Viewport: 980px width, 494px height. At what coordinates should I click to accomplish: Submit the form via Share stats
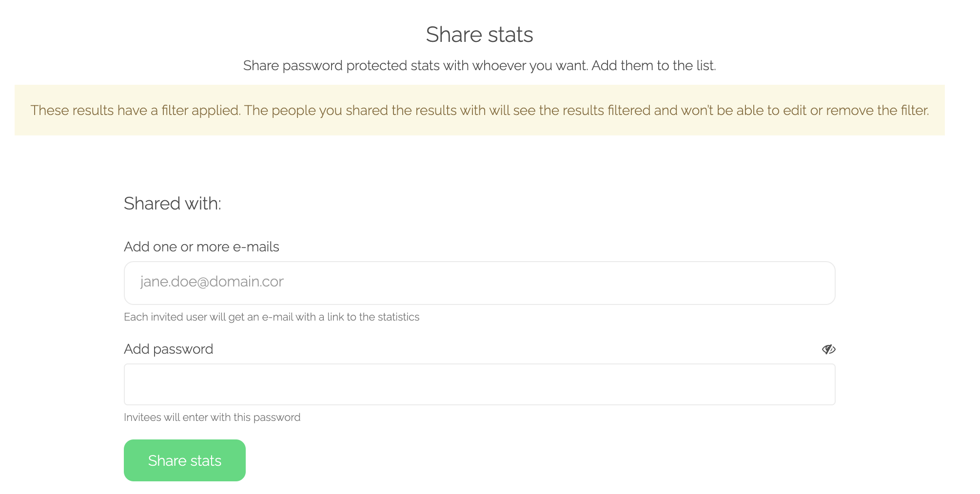click(185, 460)
